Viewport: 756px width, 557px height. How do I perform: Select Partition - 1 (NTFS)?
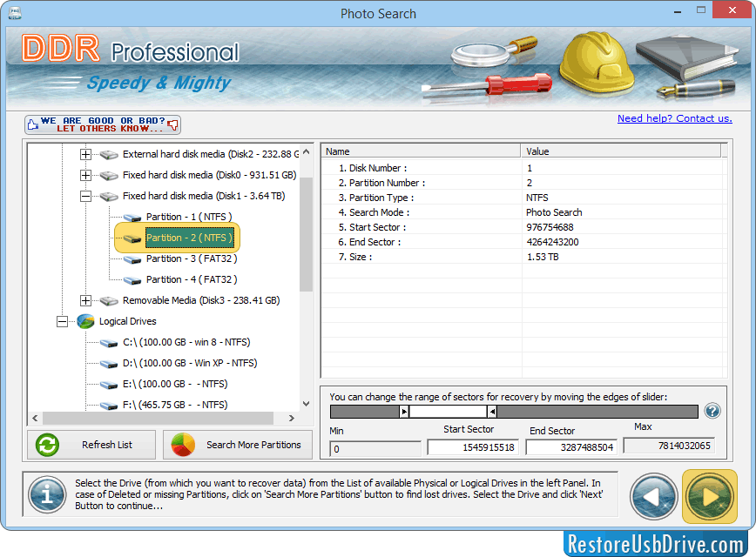(x=189, y=217)
